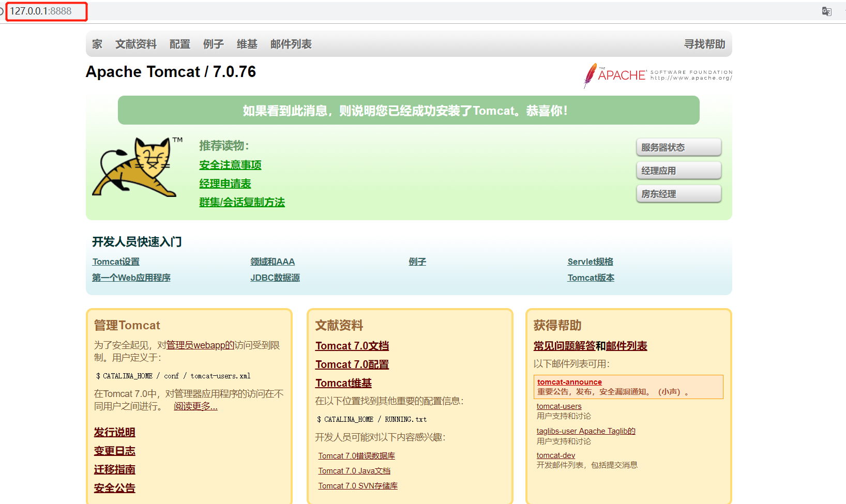Open the 例子 link in quick start
The image size is (846, 504).
coord(417,262)
